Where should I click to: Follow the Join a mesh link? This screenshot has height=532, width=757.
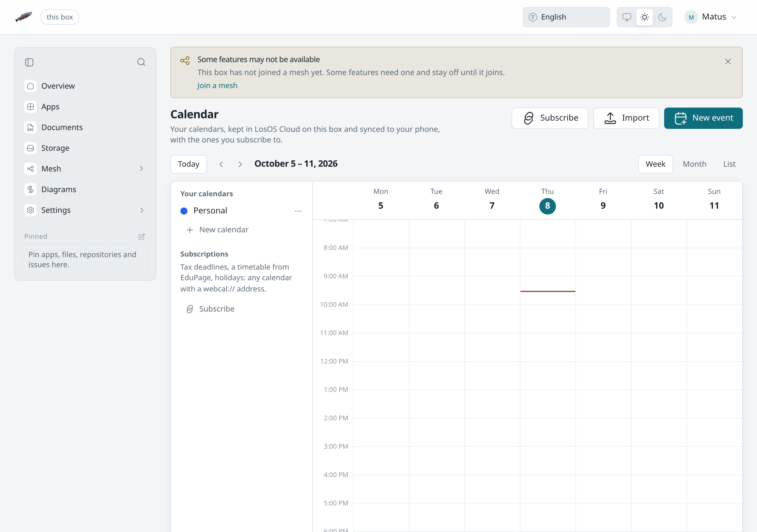tap(217, 86)
